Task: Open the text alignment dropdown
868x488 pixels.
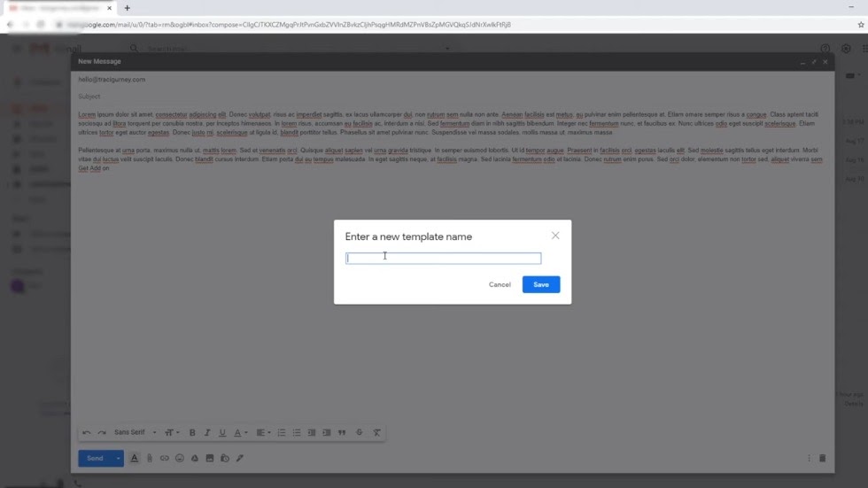Action: pos(263,433)
